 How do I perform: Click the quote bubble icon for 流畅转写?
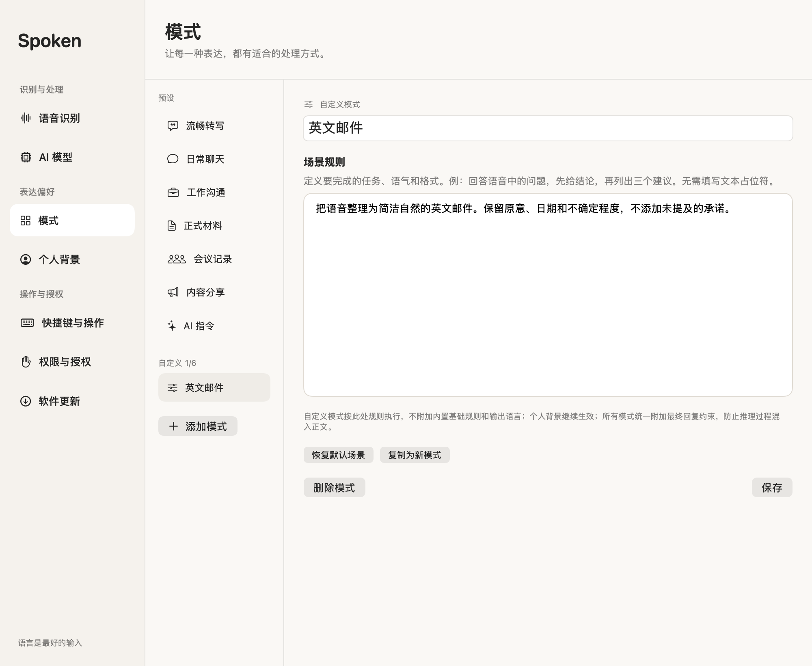173,126
